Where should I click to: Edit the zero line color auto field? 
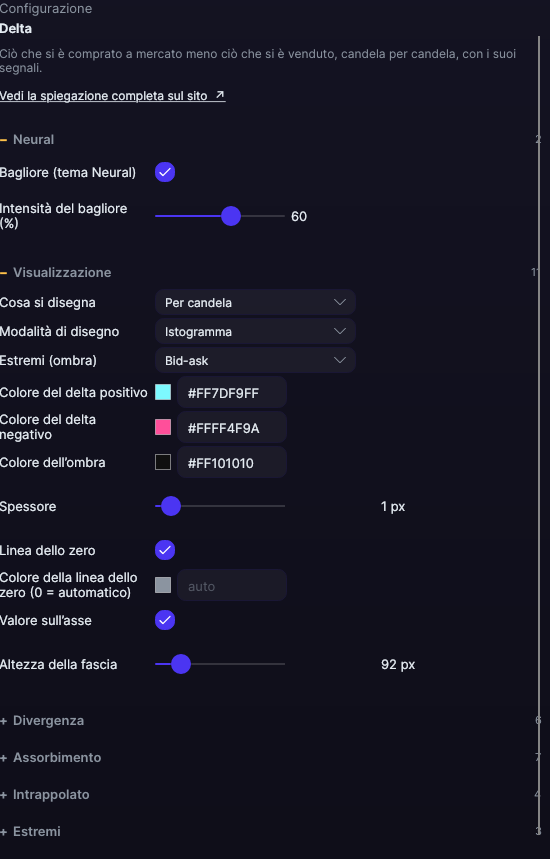(x=232, y=586)
